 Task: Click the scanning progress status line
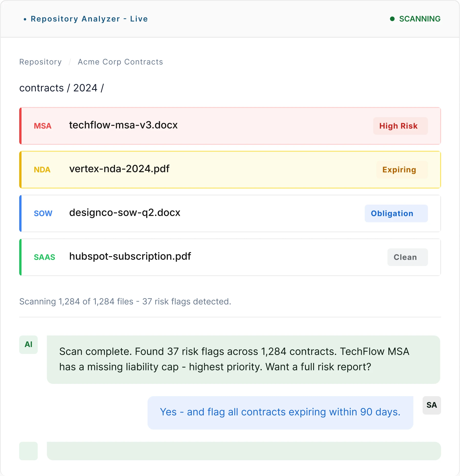click(x=125, y=301)
